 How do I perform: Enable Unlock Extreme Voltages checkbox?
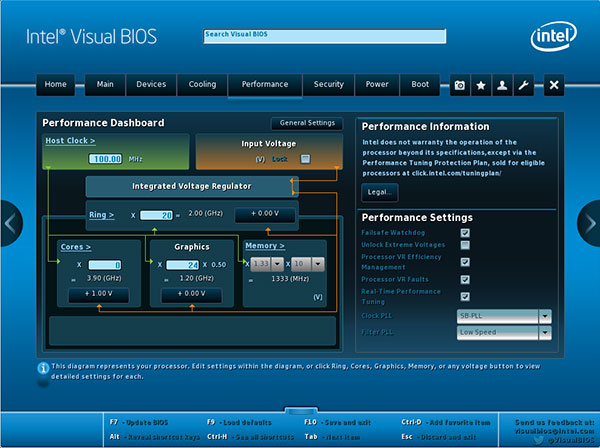click(x=465, y=245)
